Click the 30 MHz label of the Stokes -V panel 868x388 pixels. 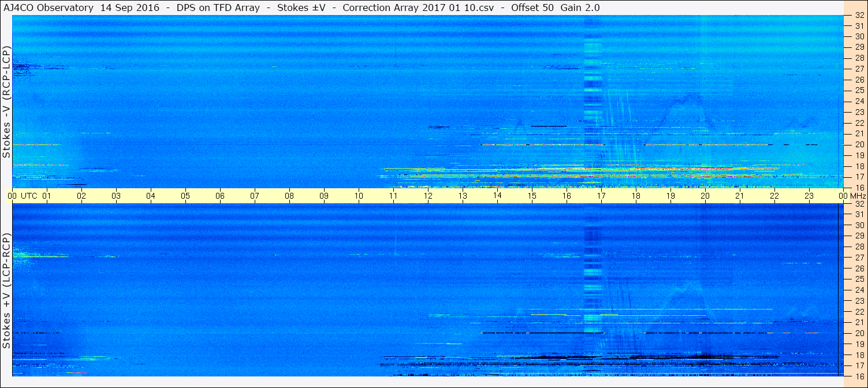point(859,36)
